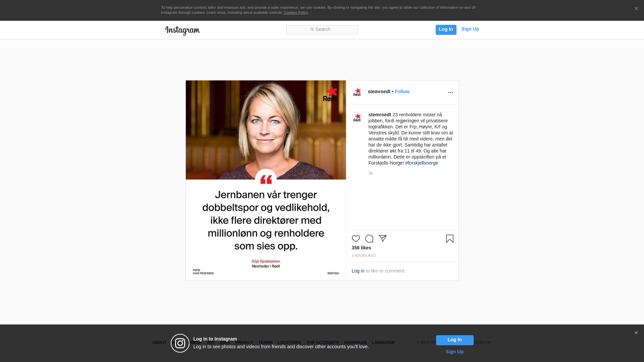Click the share paper plane icon

coord(383,239)
